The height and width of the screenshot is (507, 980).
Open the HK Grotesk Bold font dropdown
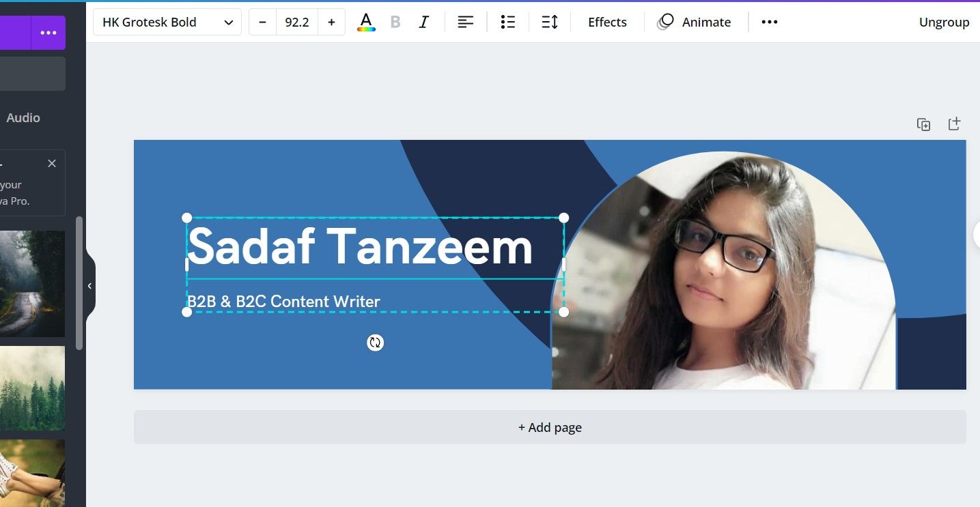167,22
